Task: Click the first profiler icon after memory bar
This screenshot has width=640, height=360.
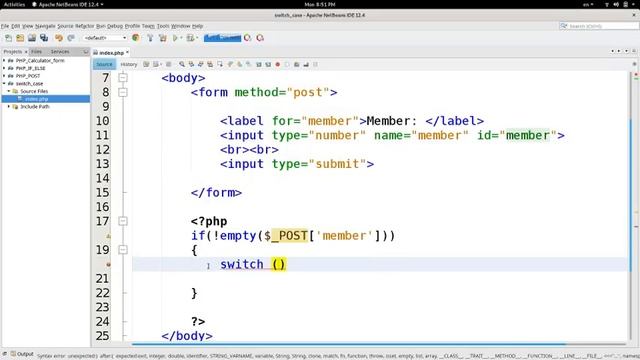Action: point(247,38)
